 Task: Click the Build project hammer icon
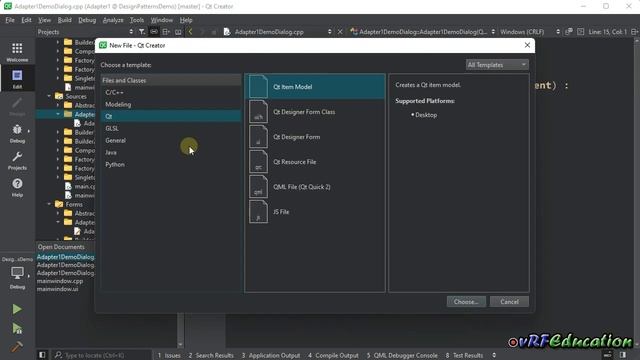click(17, 347)
